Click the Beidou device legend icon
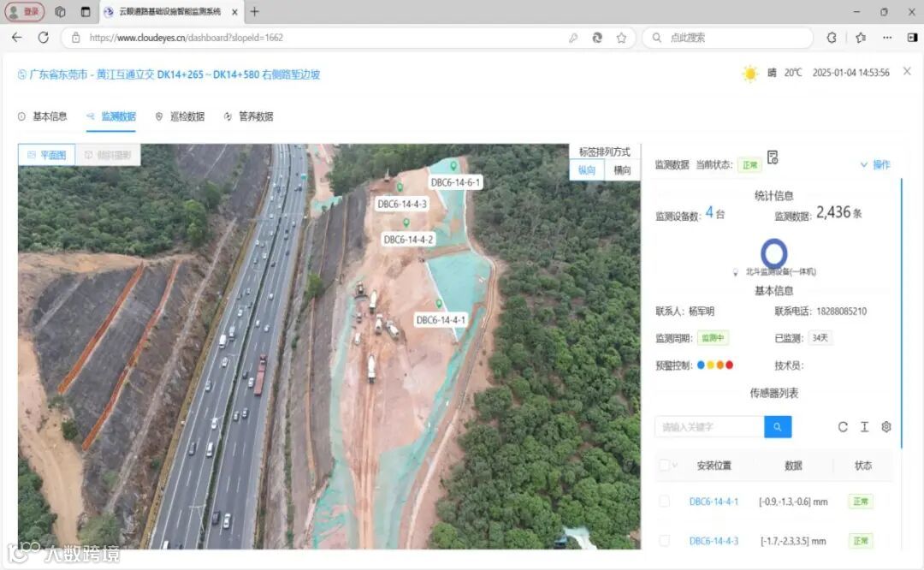The height and width of the screenshot is (570, 924). click(736, 272)
